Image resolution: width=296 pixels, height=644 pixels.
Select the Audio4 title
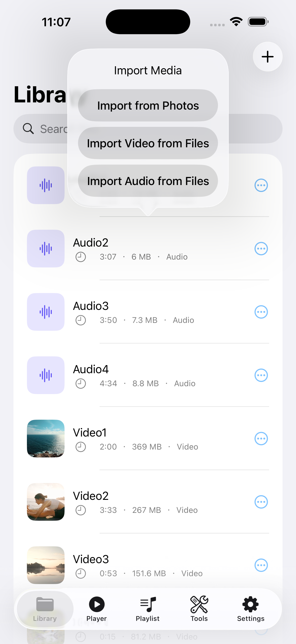(91, 369)
